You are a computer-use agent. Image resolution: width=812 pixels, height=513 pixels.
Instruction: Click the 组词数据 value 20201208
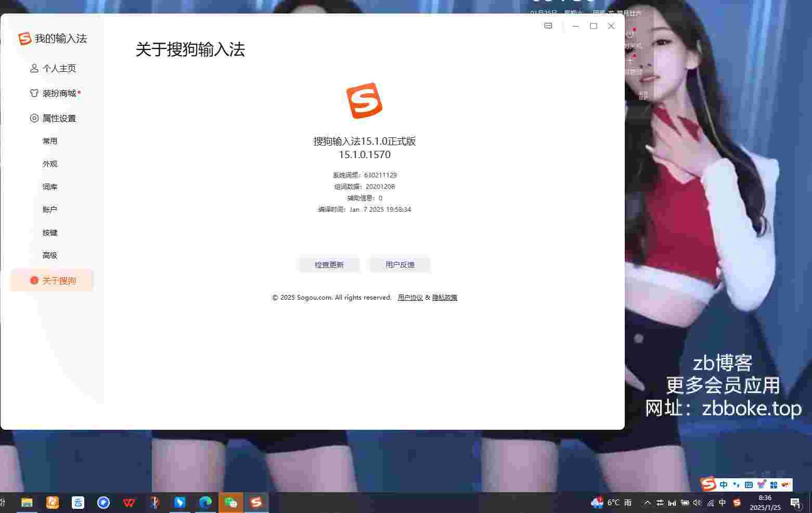[x=380, y=187]
